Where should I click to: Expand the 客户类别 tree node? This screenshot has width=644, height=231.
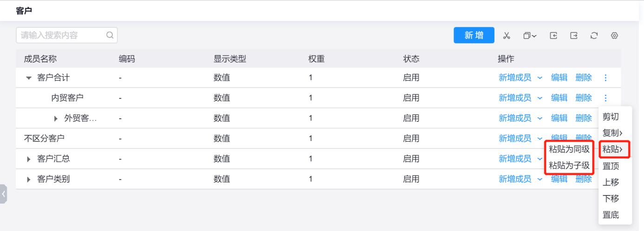(x=29, y=179)
